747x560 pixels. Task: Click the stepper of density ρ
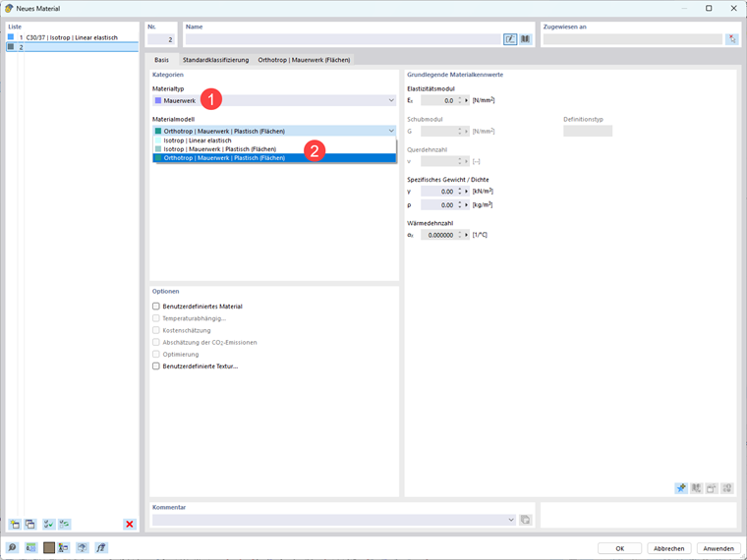coord(460,205)
